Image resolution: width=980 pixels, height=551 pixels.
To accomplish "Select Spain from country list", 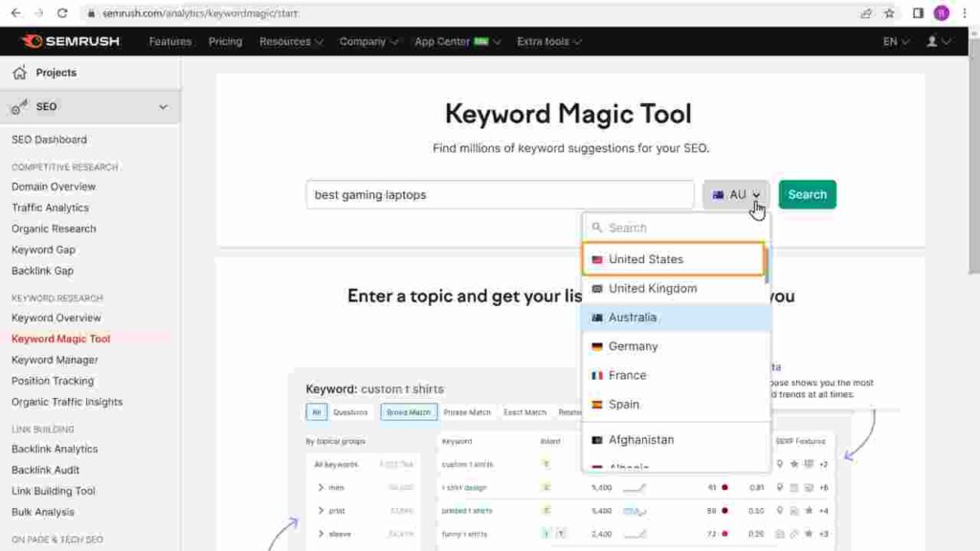I will (677, 405).
